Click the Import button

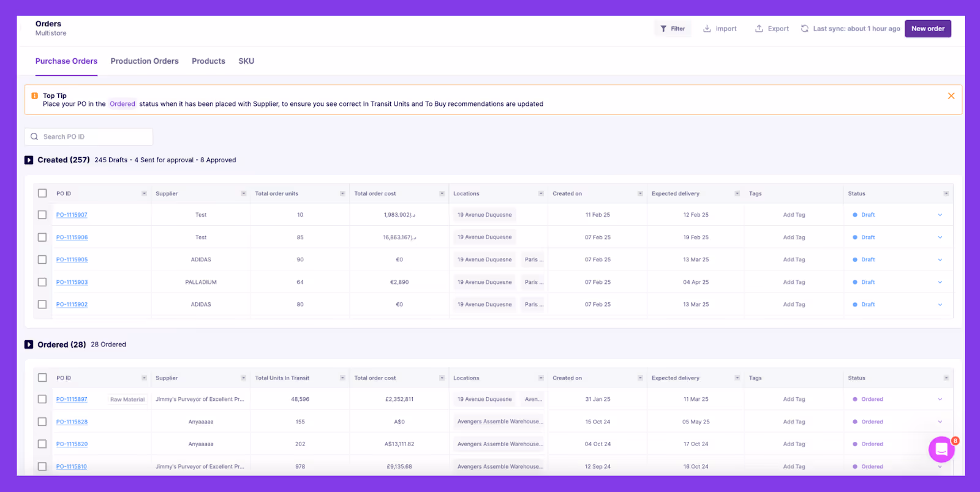click(720, 29)
